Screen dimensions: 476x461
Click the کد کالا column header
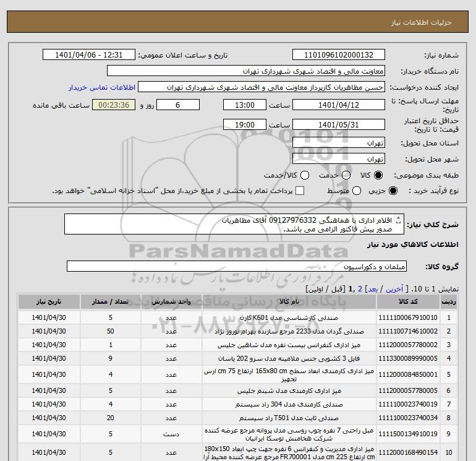click(x=408, y=302)
